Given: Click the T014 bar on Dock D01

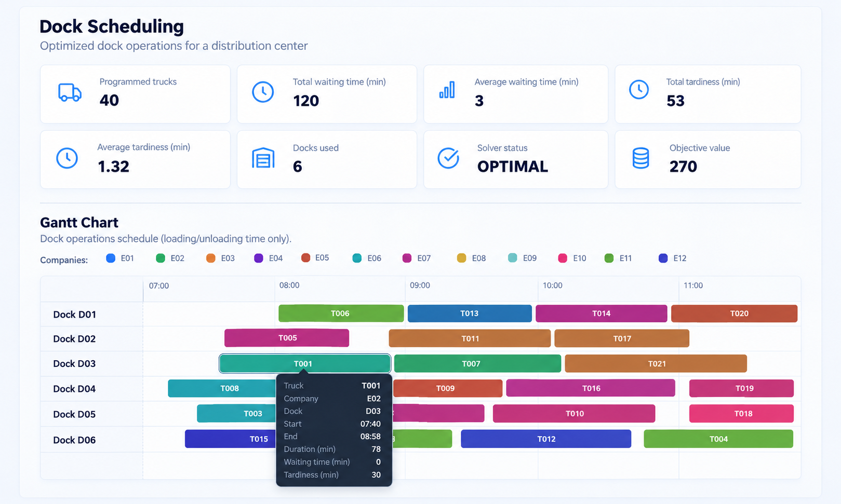Looking at the screenshot, I should pos(602,314).
